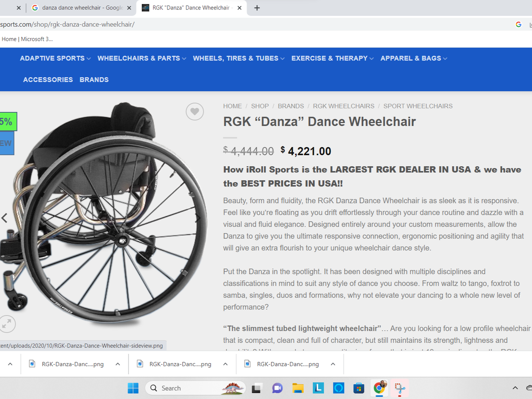Switch to danza dance wheelchair Google tab
The image size is (532, 399).
point(79,8)
